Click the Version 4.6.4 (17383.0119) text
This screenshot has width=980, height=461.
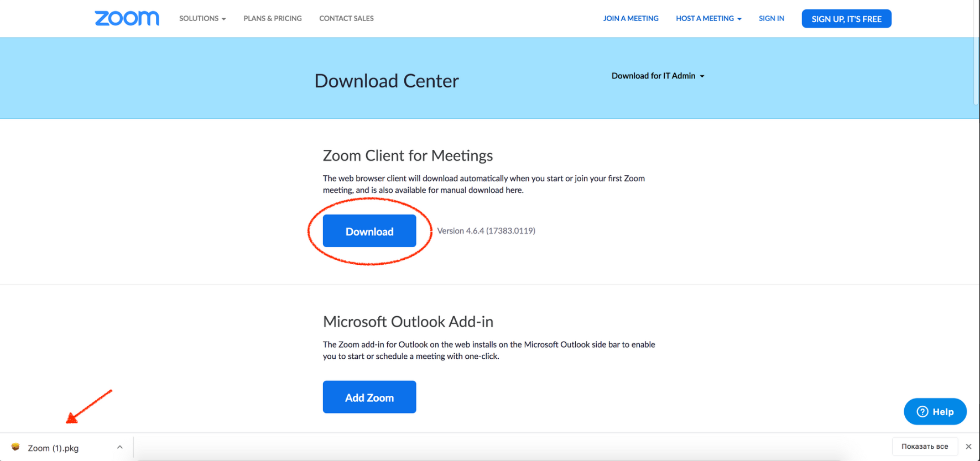tap(486, 230)
